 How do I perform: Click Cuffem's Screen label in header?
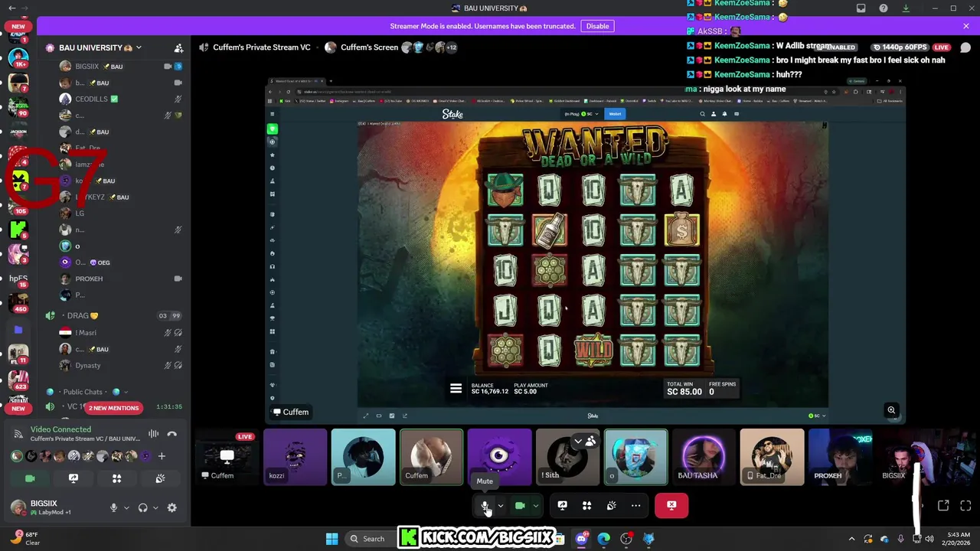pos(369,47)
